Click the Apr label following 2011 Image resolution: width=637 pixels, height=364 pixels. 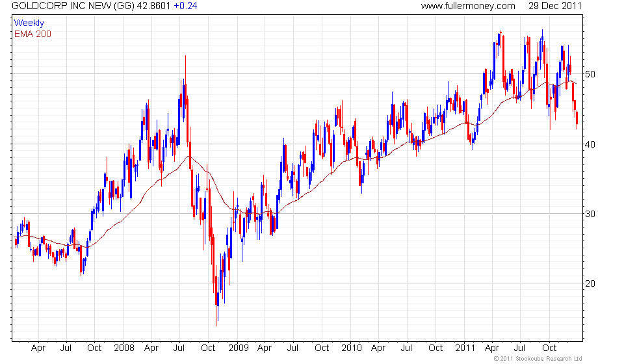[492, 348]
